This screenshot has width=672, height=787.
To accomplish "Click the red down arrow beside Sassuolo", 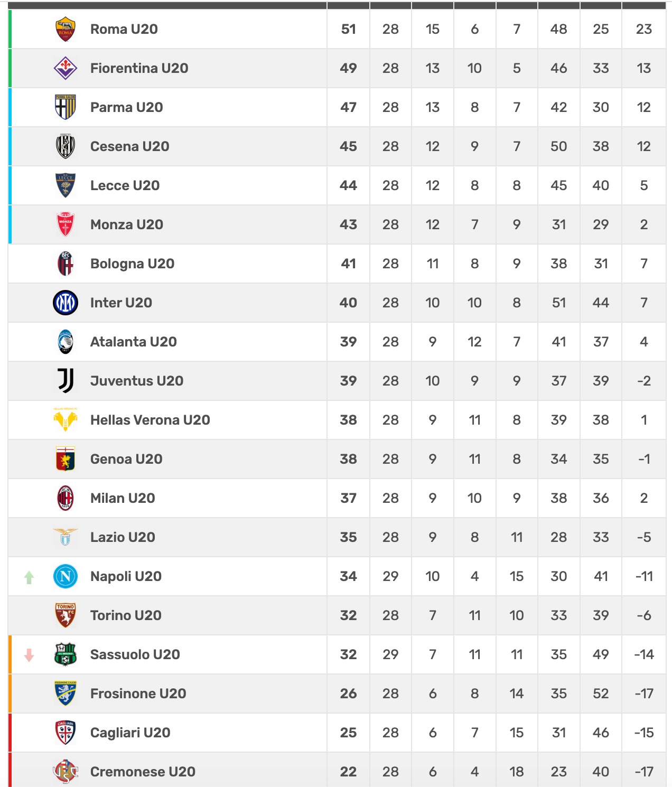I will tap(29, 655).
